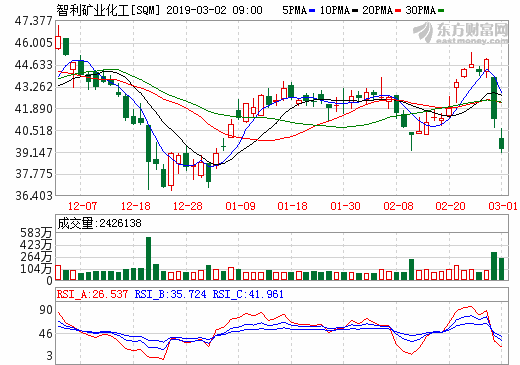
Task: Select the 43.262 price level label
Action: click(x=34, y=87)
